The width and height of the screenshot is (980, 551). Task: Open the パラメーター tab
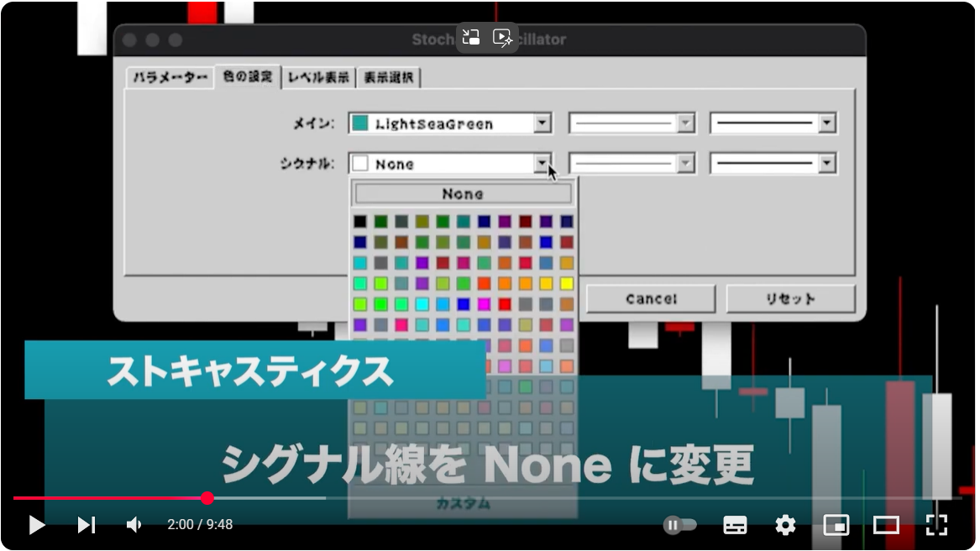tap(170, 77)
